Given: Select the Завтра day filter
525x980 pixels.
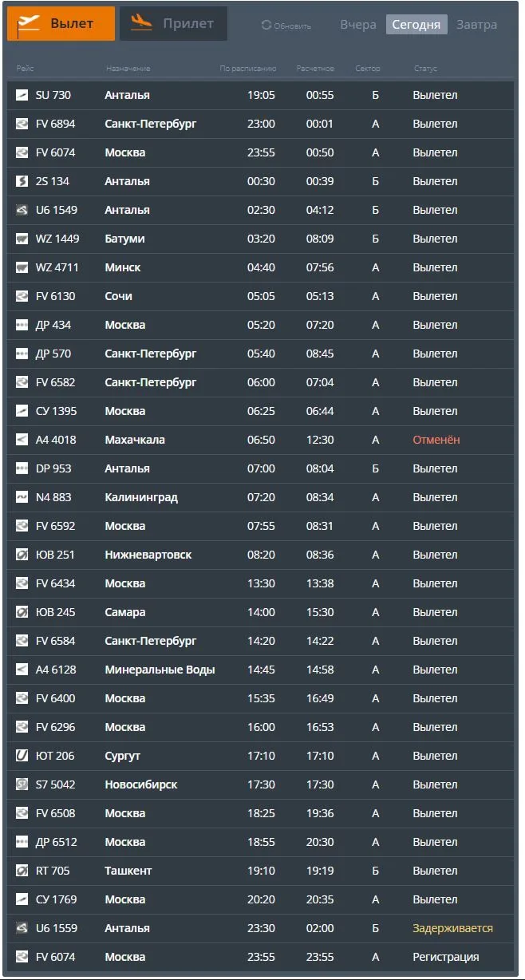Looking at the screenshot, I should click(x=477, y=25).
